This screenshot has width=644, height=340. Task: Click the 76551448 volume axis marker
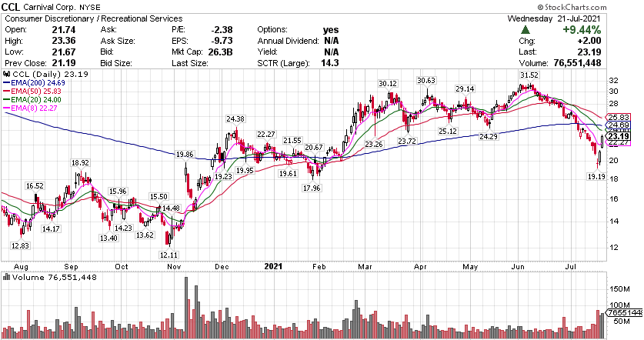(x=625, y=313)
